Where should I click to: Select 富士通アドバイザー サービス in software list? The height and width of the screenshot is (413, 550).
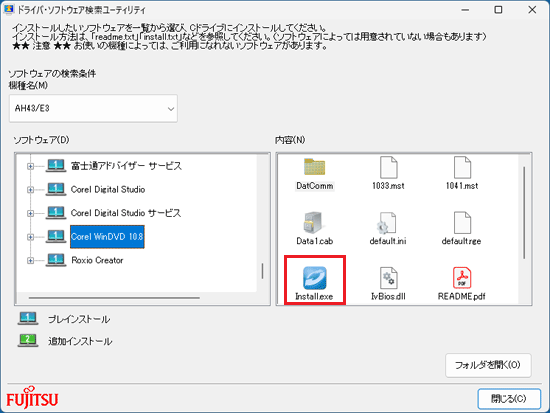point(126,166)
